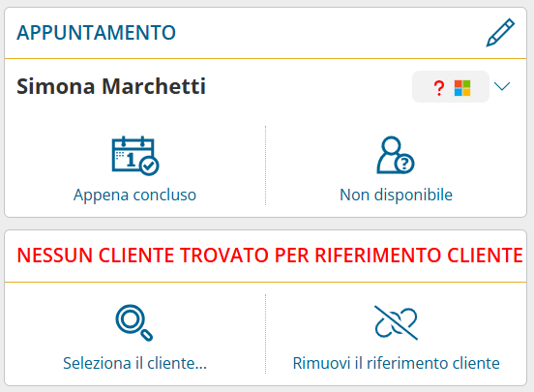Open the gray status badge next to the name
534x392 pixels.
[451, 86]
